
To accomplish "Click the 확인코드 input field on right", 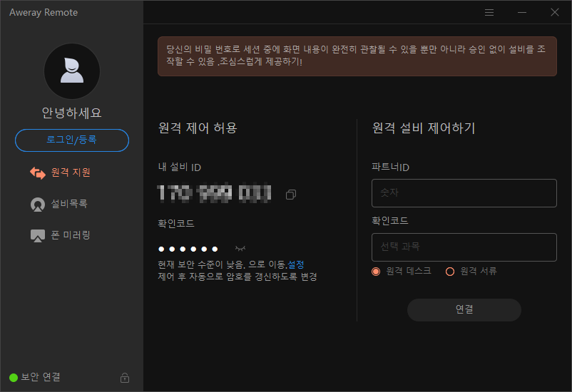I will click(x=464, y=247).
